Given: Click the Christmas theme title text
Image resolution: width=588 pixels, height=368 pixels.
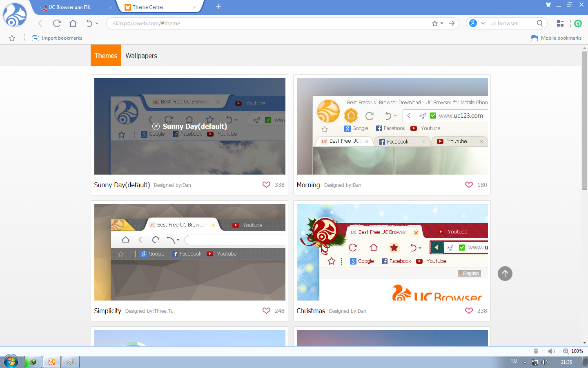Looking at the screenshot, I should pos(311,311).
